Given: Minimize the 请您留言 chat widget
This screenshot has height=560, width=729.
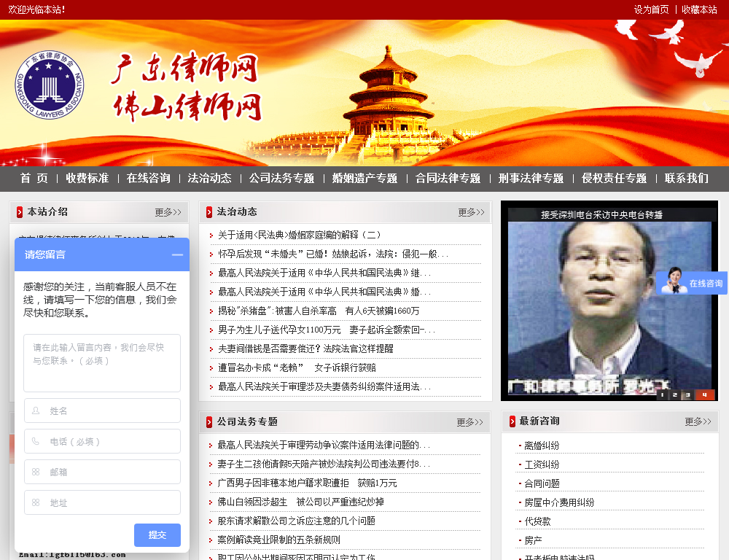Looking at the screenshot, I should (177, 255).
